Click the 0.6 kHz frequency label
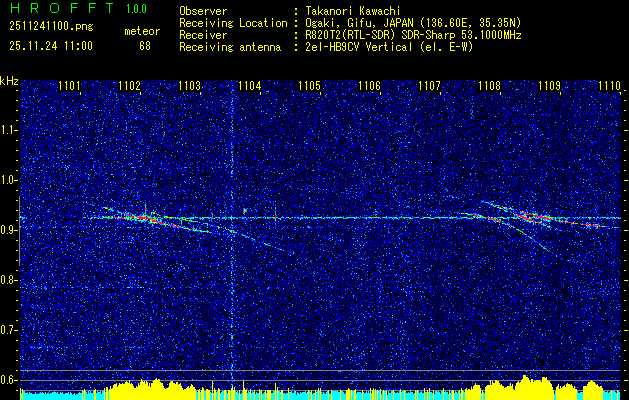 tap(7, 380)
